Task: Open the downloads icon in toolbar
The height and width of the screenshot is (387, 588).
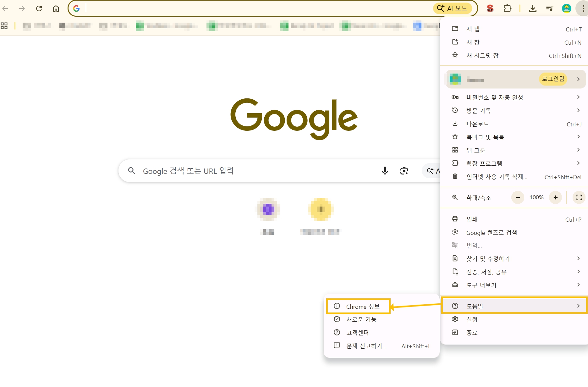Action: (x=533, y=8)
